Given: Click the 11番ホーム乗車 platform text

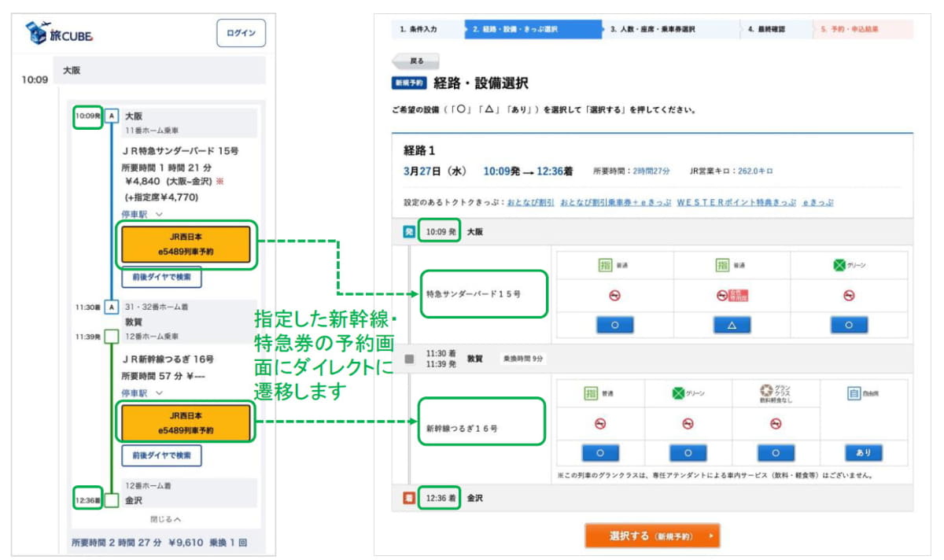Looking at the screenshot, I should click(x=153, y=130).
